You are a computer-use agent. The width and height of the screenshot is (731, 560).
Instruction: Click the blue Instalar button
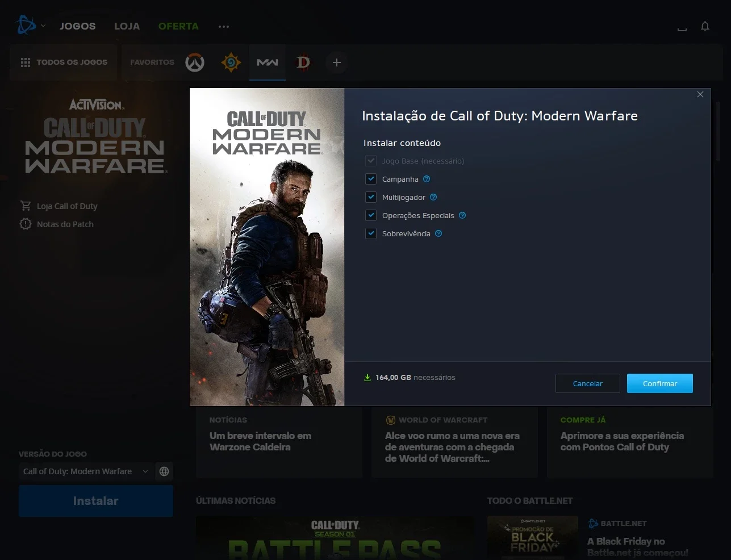96,501
